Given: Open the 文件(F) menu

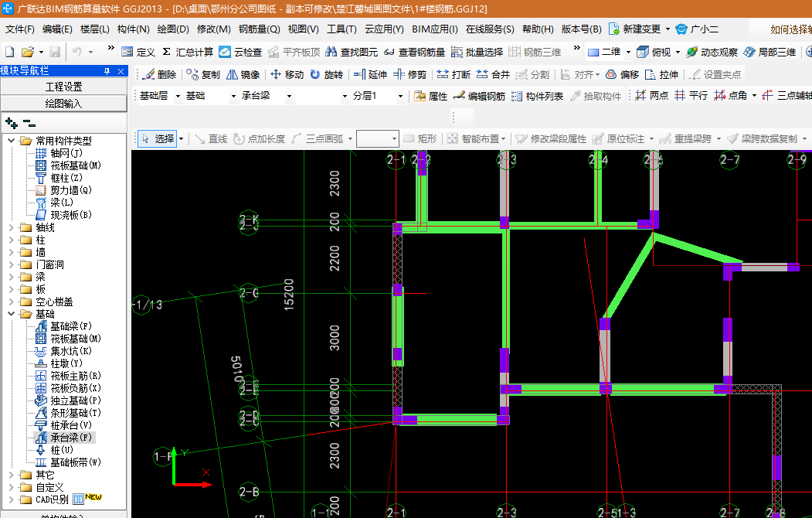Looking at the screenshot, I should point(19,29).
